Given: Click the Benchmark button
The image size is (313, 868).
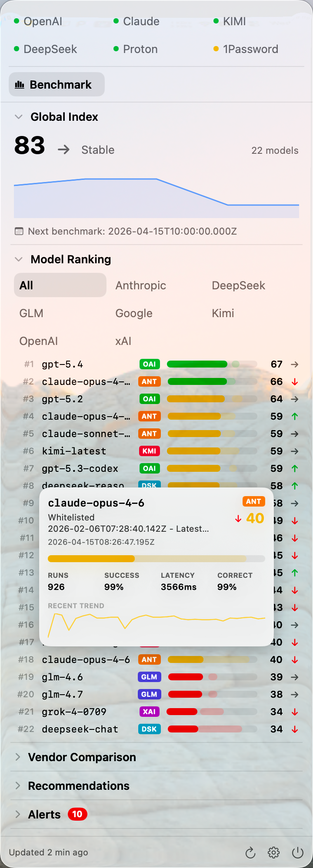Looking at the screenshot, I should [57, 84].
